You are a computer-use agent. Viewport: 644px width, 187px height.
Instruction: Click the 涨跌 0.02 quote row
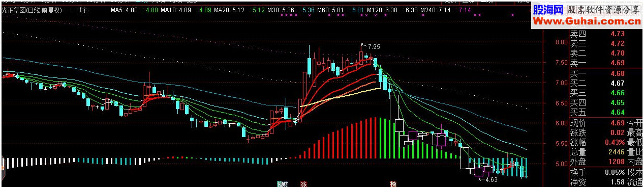[597, 132]
